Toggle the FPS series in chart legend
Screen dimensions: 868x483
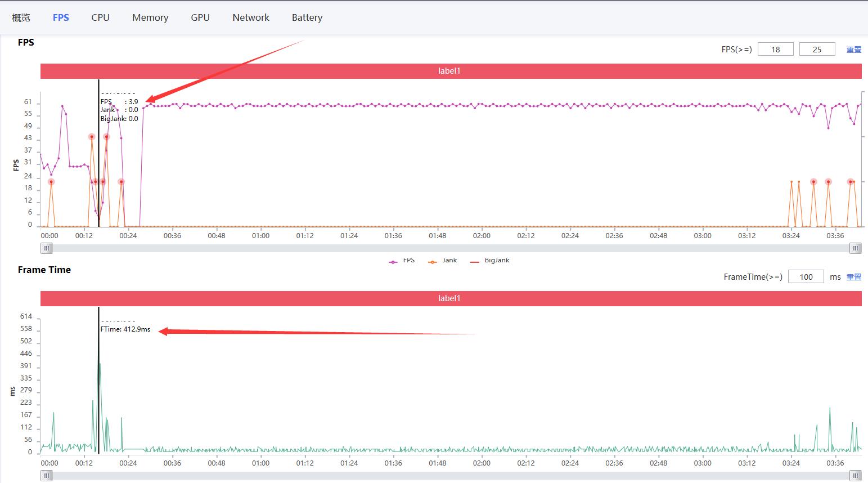click(x=402, y=261)
